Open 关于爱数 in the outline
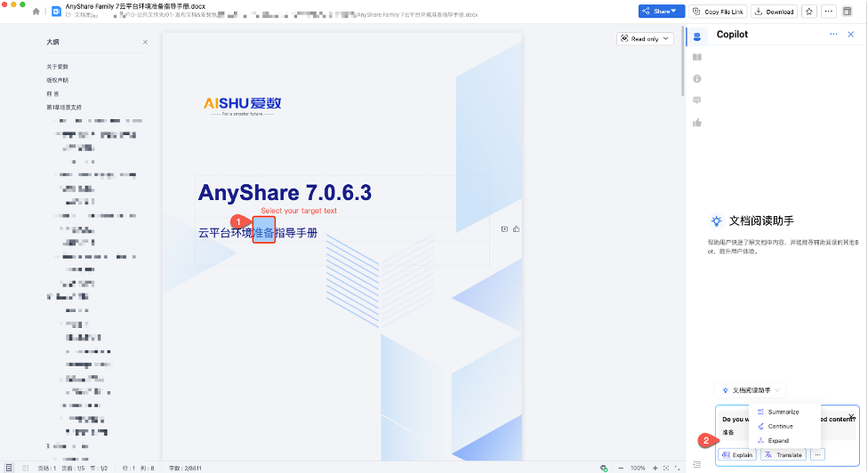 pos(58,67)
